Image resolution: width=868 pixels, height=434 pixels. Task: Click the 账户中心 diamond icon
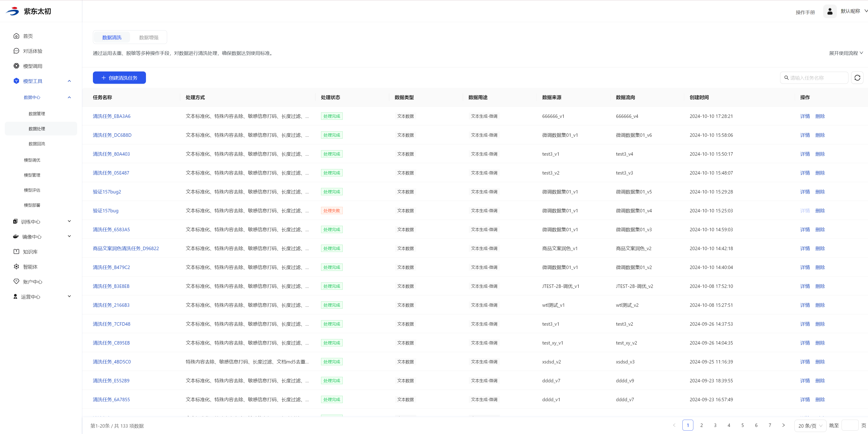tap(16, 282)
